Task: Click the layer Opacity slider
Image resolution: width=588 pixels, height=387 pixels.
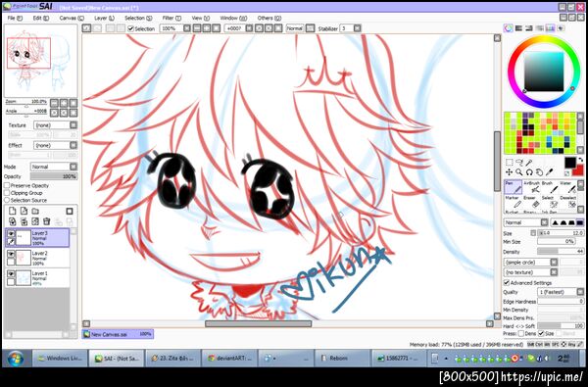Action: pos(54,176)
